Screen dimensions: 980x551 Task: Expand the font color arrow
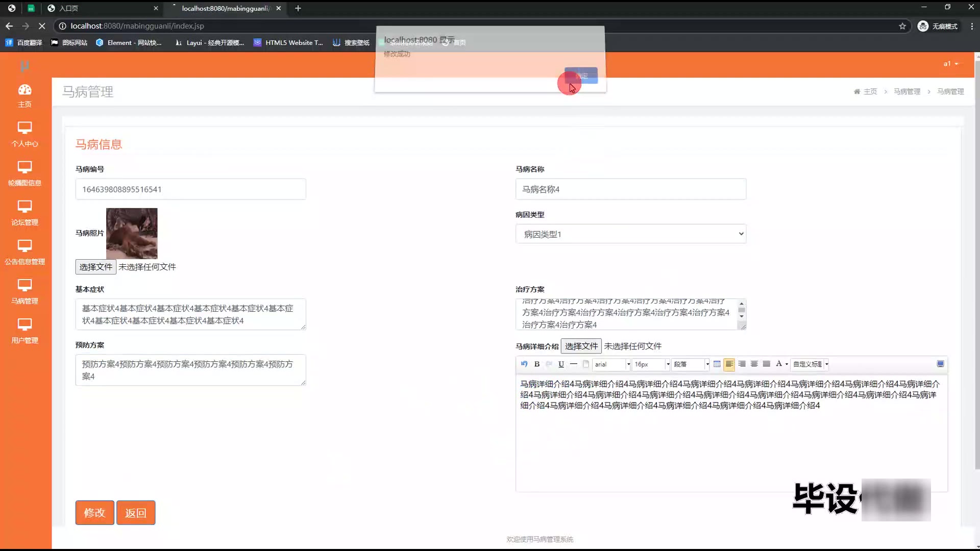tap(787, 364)
